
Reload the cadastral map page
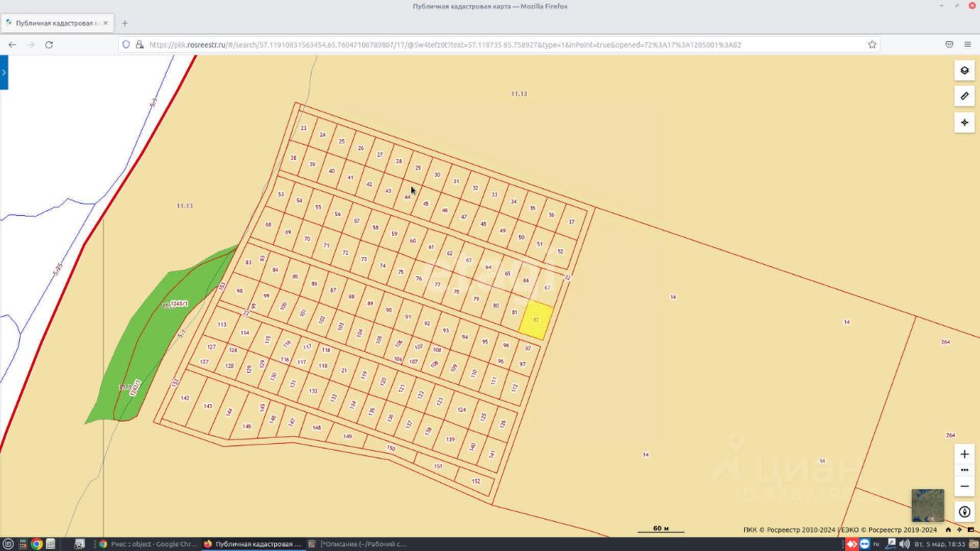click(49, 44)
